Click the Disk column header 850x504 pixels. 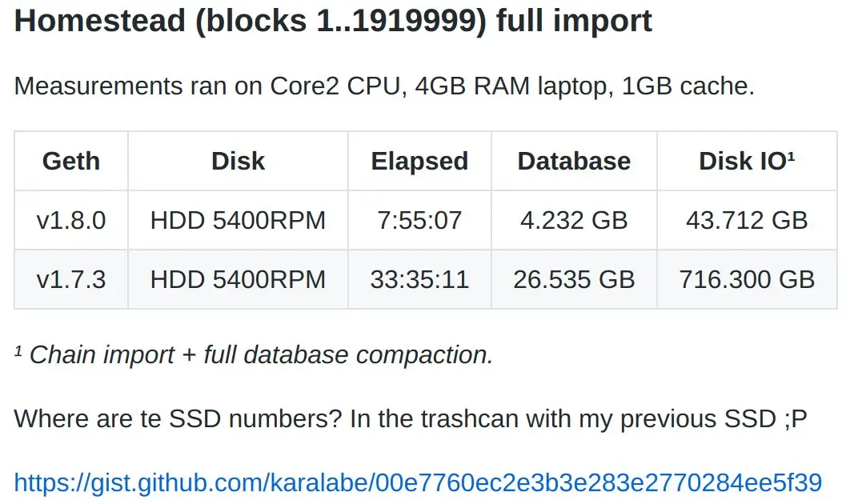(x=238, y=161)
